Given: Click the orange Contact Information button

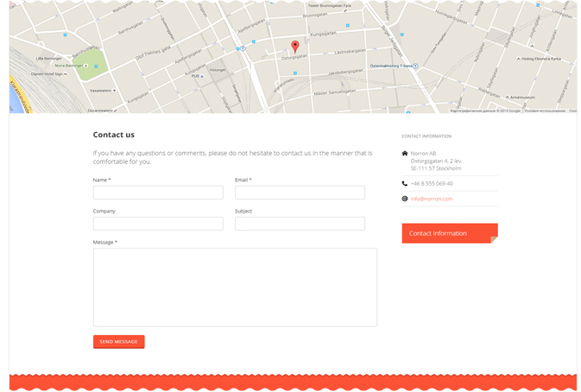Looking at the screenshot, I should pyautogui.click(x=450, y=233).
